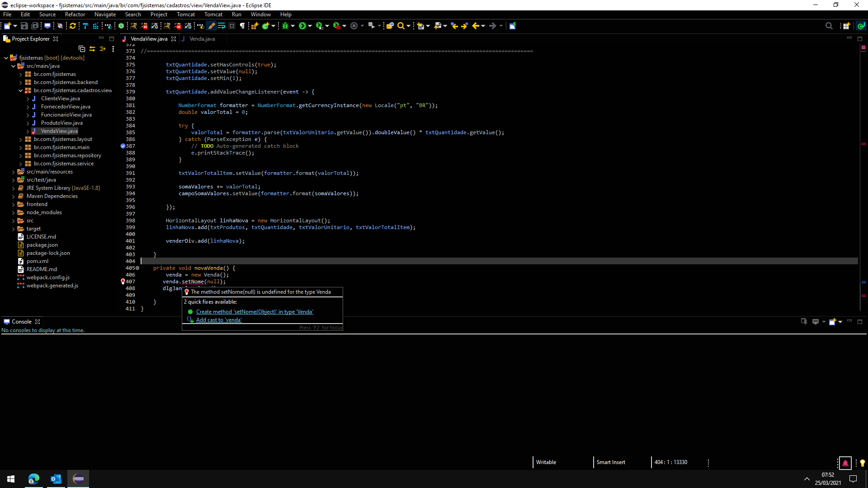Switch to the Venda.java tab

[202, 39]
